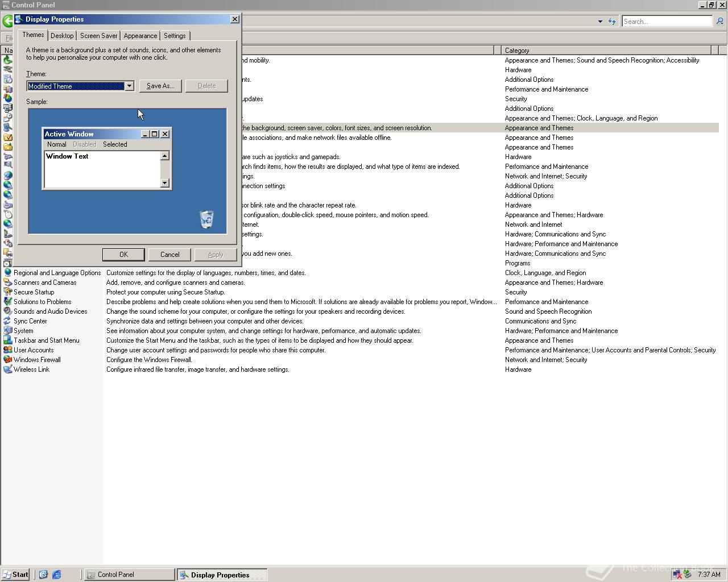Select the Sounds and Audio Devices entry

point(51,311)
